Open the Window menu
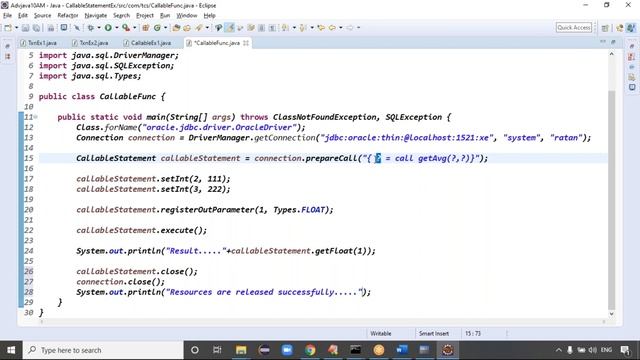640x360 pixels. point(187,16)
